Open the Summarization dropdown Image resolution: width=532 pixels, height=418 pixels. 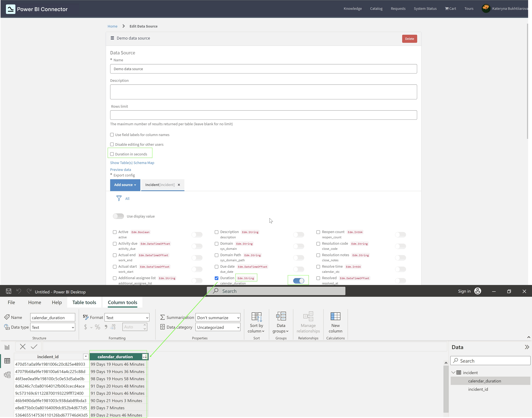point(218,317)
